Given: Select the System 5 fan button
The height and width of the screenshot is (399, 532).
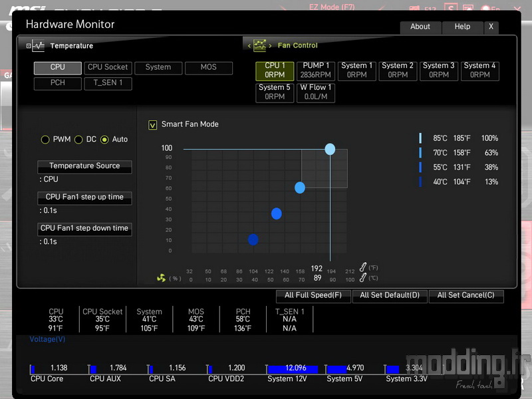Looking at the screenshot, I should 275,92.
